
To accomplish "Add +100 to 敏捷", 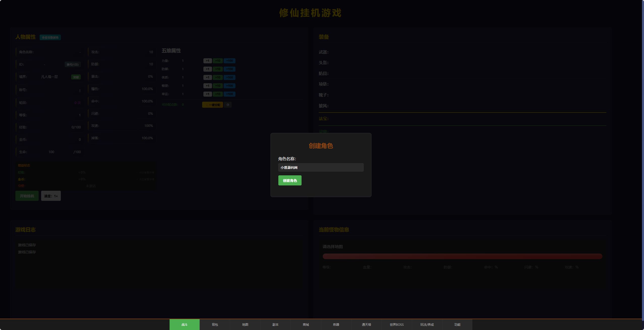I will coord(229,86).
